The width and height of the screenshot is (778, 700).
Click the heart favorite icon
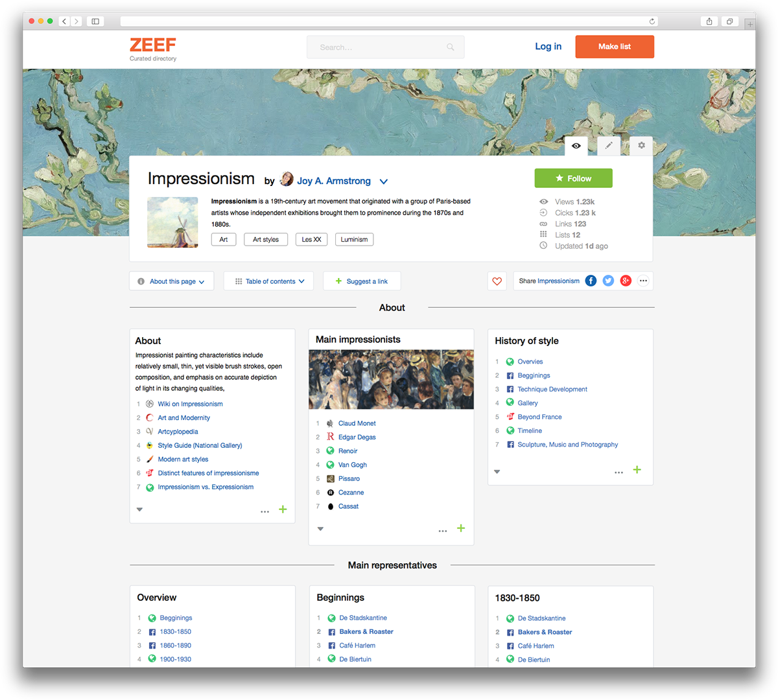(497, 281)
